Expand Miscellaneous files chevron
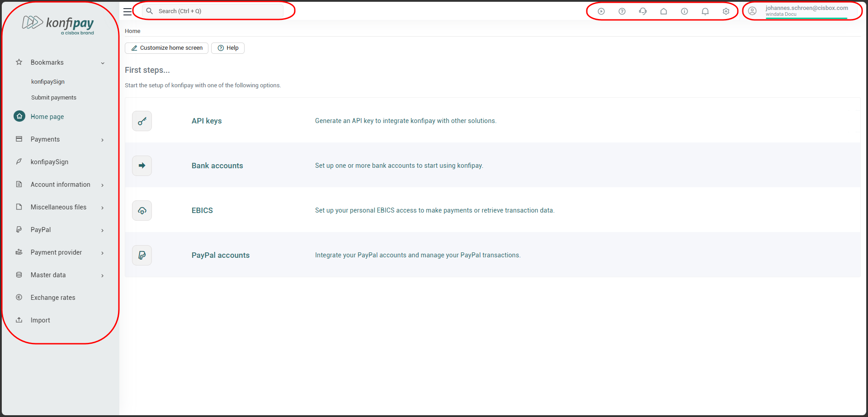868x417 pixels. 103,208
